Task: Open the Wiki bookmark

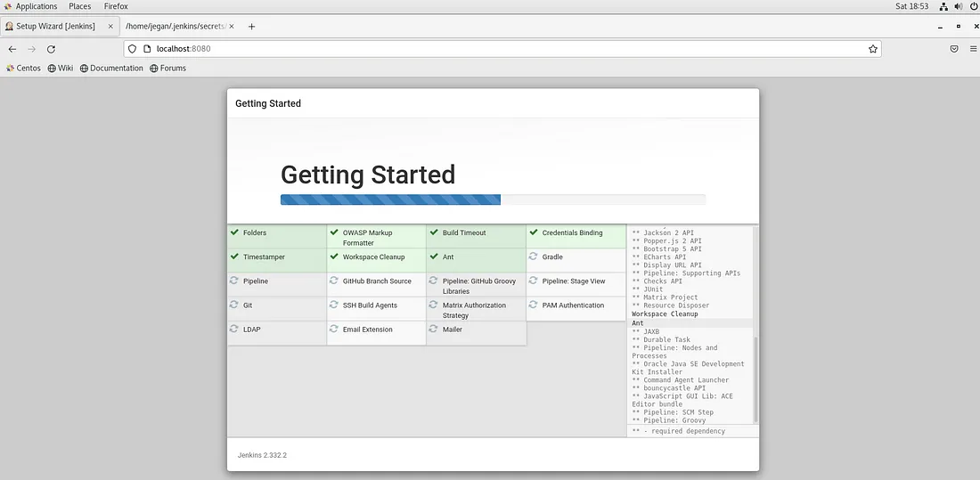Action: coord(61,68)
